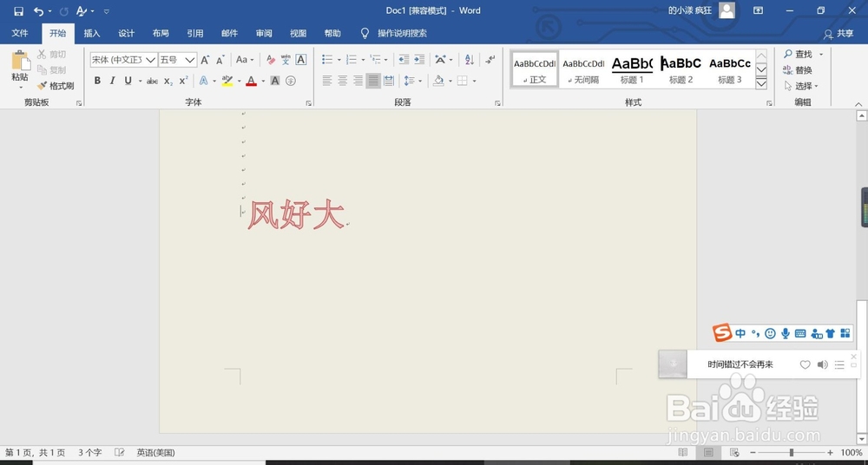Expand the multilevel list options
The height and width of the screenshot is (465, 868).
386,60
